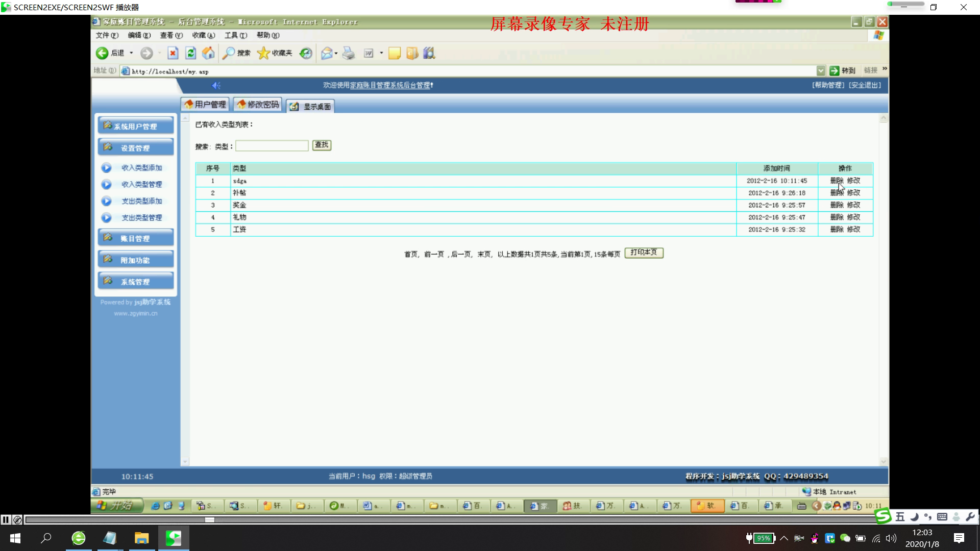The height and width of the screenshot is (551, 980).
Task: Open the 查看 menu
Action: pyautogui.click(x=171, y=35)
